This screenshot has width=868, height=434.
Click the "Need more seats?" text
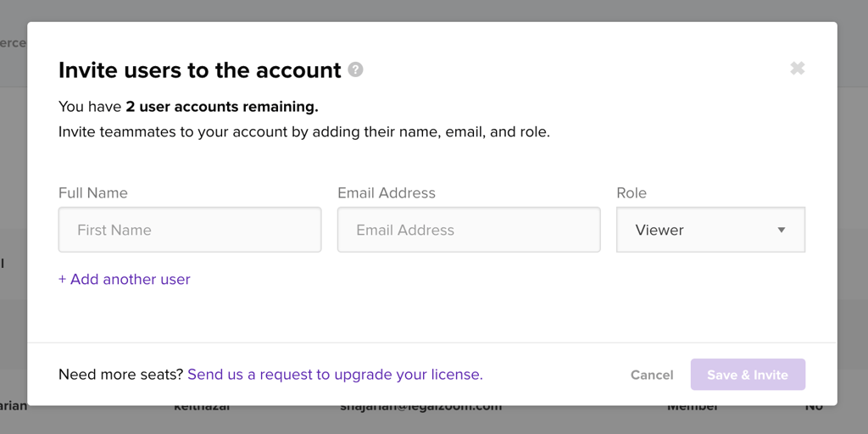tap(120, 375)
